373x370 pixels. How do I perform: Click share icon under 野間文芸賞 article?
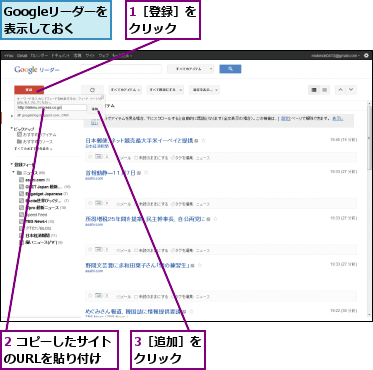click(99, 296)
